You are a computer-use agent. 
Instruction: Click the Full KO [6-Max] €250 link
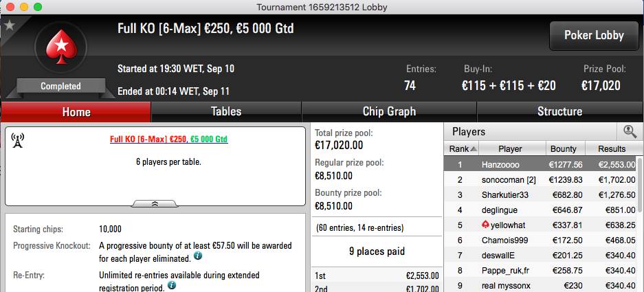148,139
